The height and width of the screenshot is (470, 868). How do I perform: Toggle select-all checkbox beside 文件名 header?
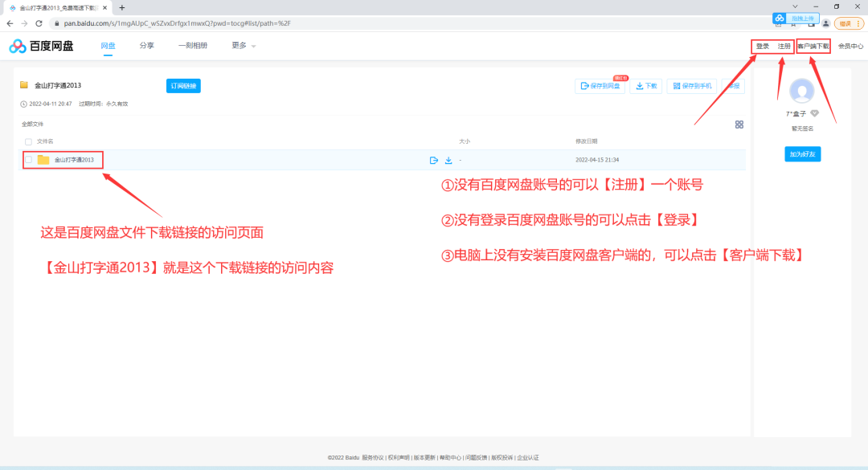click(29, 141)
